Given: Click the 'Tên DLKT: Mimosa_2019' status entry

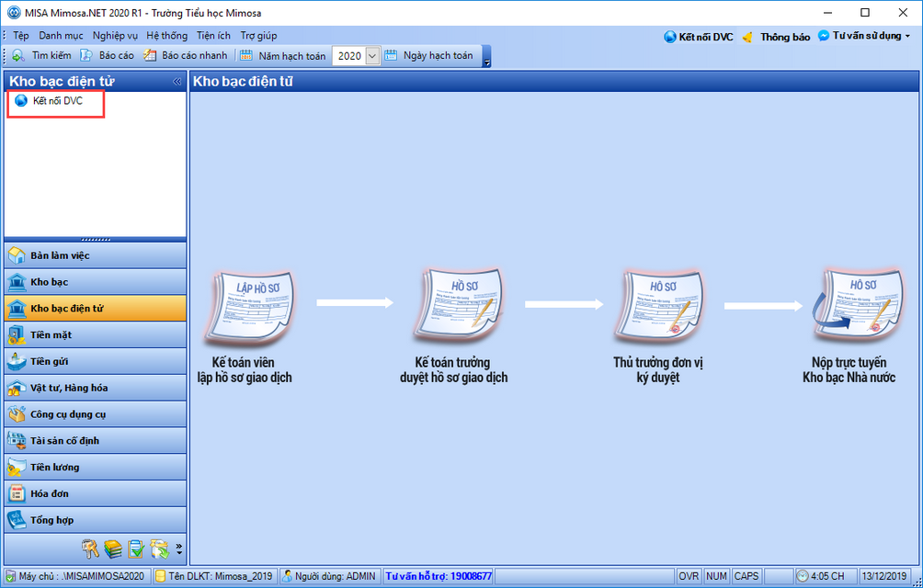Looking at the screenshot, I should [x=214, y=576].
